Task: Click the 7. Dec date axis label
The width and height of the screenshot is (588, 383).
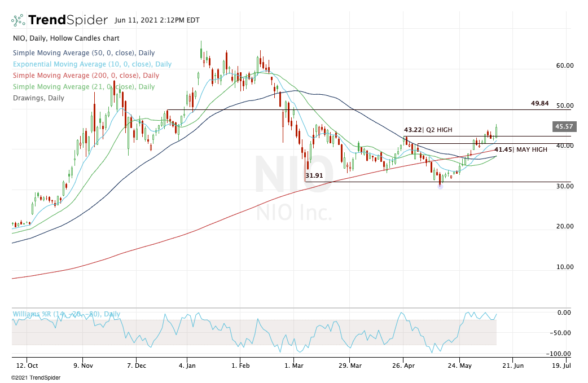Action: (137, 366)
